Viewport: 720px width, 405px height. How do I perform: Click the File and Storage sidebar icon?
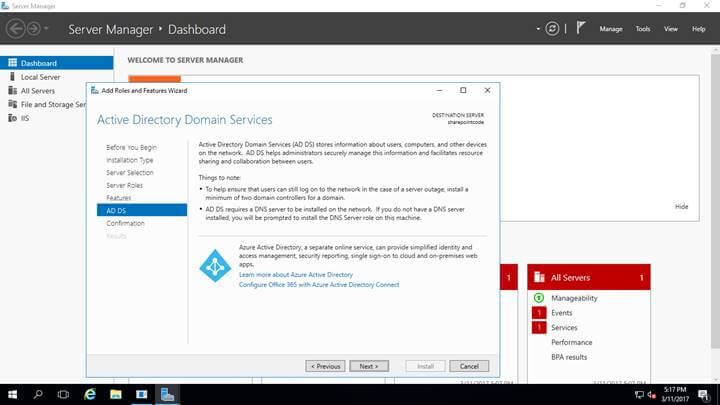pos(12,104)
